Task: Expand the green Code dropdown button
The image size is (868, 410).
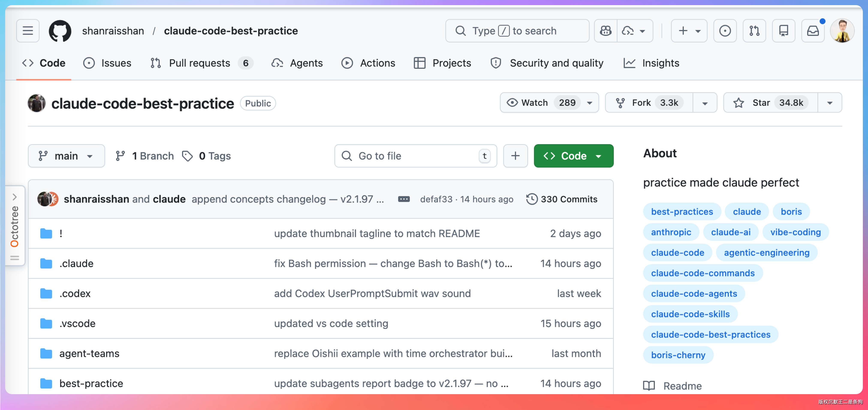Action: tap(573, 156)
